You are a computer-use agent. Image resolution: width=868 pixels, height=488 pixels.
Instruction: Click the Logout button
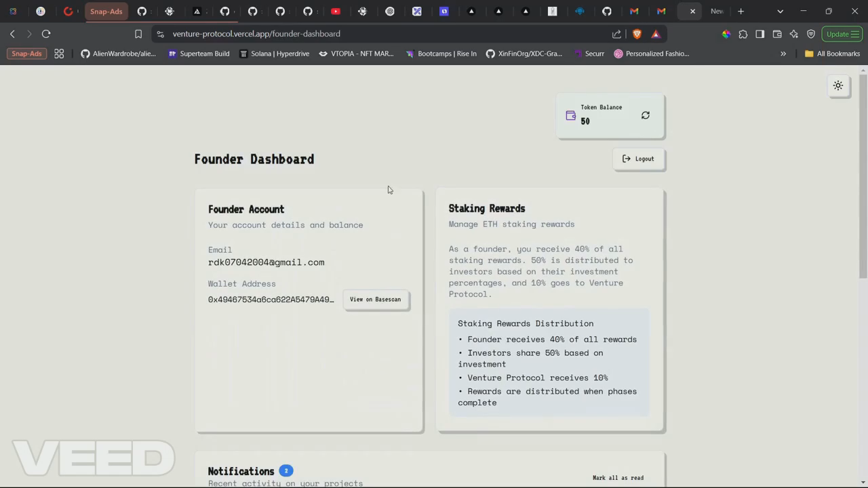point(638,159)
